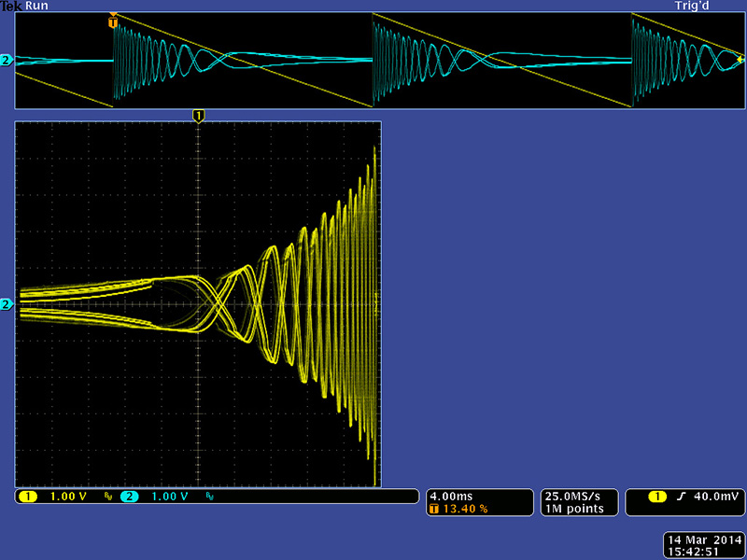Click the orange trigger position marker in overview
Viewport: 747px width, 560px height.
pos(113,18)
